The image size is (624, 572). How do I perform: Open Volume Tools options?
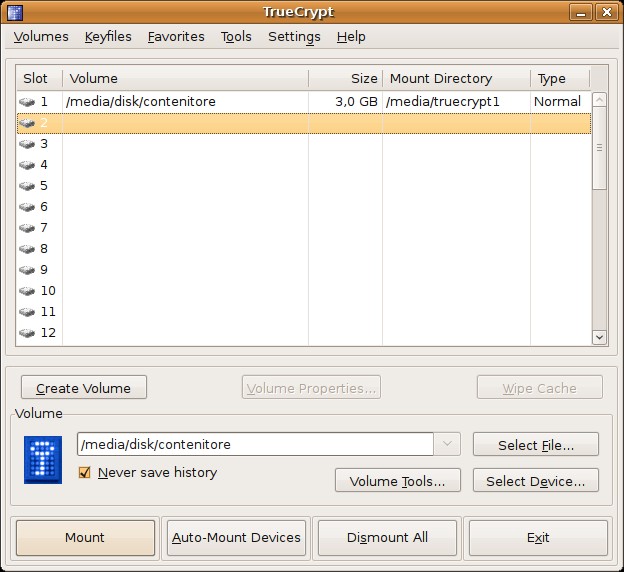pos(397,481)
